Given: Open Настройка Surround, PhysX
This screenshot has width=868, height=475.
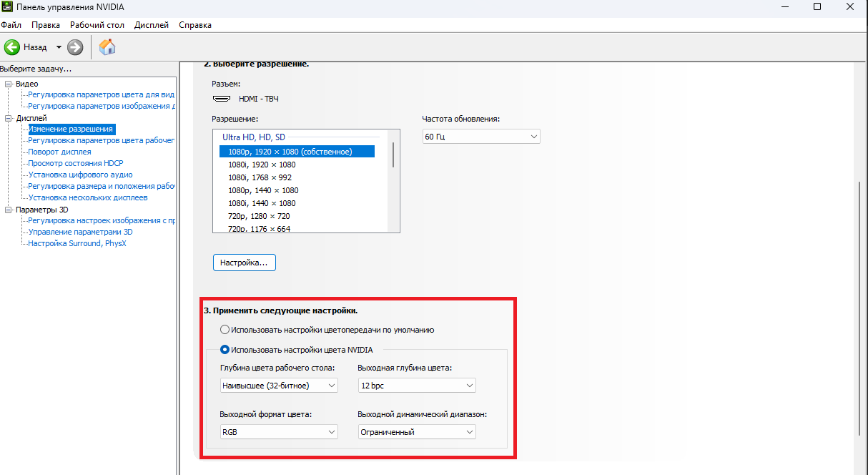Looking at the screenshot, I should point(77,243).
